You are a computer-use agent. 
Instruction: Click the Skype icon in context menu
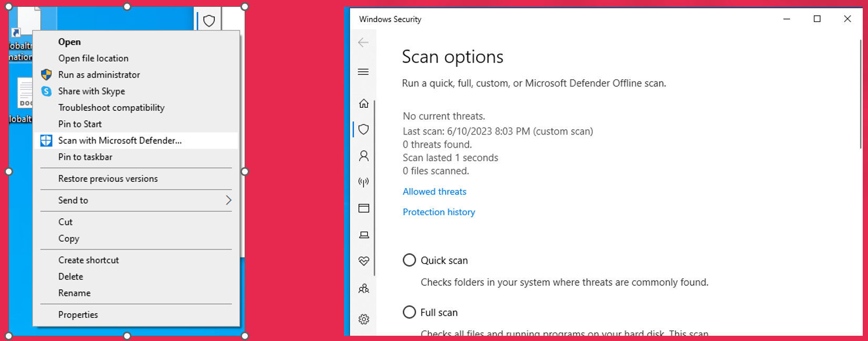[46, 91]
